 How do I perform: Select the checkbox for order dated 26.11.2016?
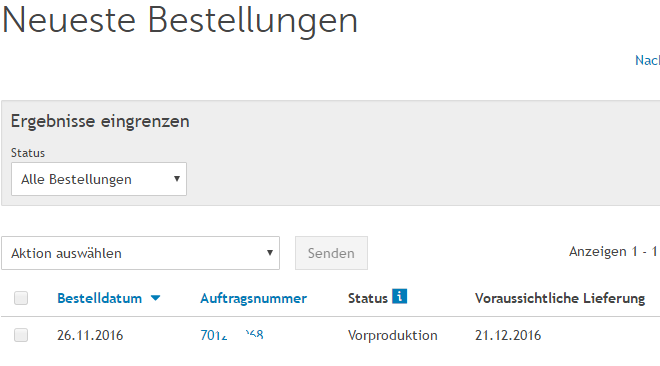21,335
